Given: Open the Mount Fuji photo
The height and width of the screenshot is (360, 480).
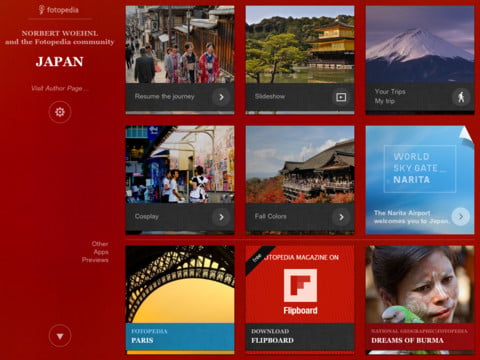Looking at the screenshot, I should coord(420,45).
